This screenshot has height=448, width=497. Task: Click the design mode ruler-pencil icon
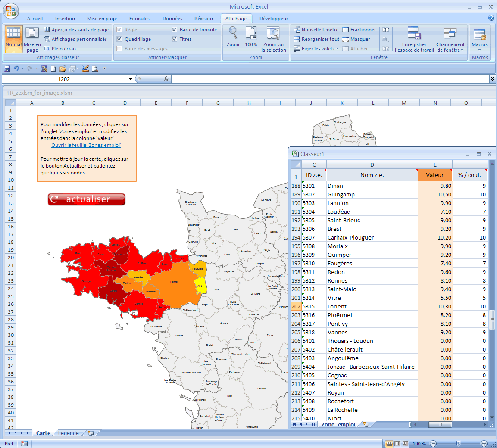(85, 68)
